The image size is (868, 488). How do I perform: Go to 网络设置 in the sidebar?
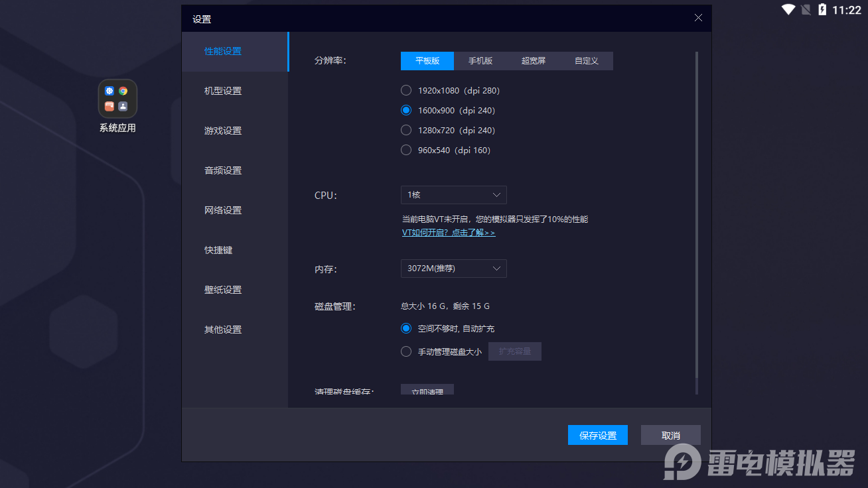[223, 211]
